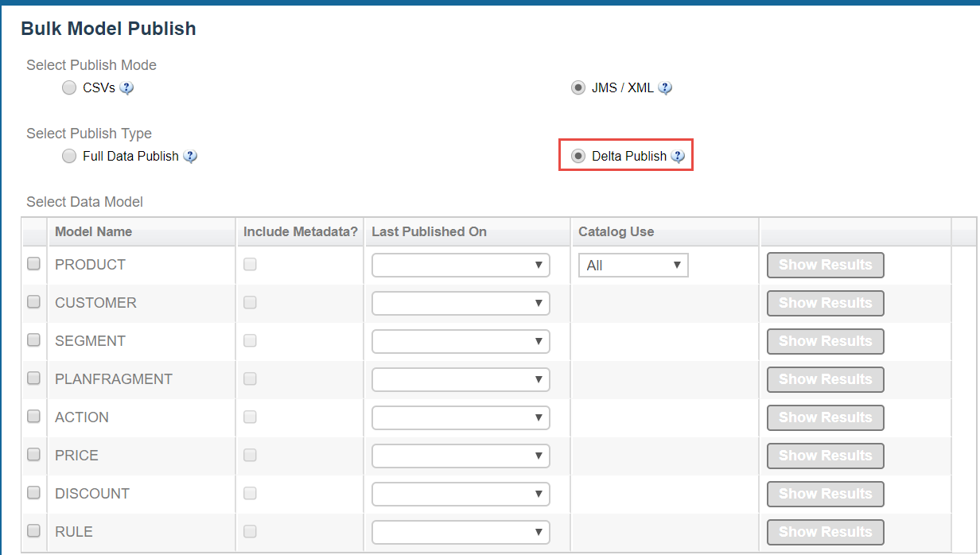Open help icon for Full Data Publish
The height and width of the screenshot is (555, 980).
coord(190,157)
